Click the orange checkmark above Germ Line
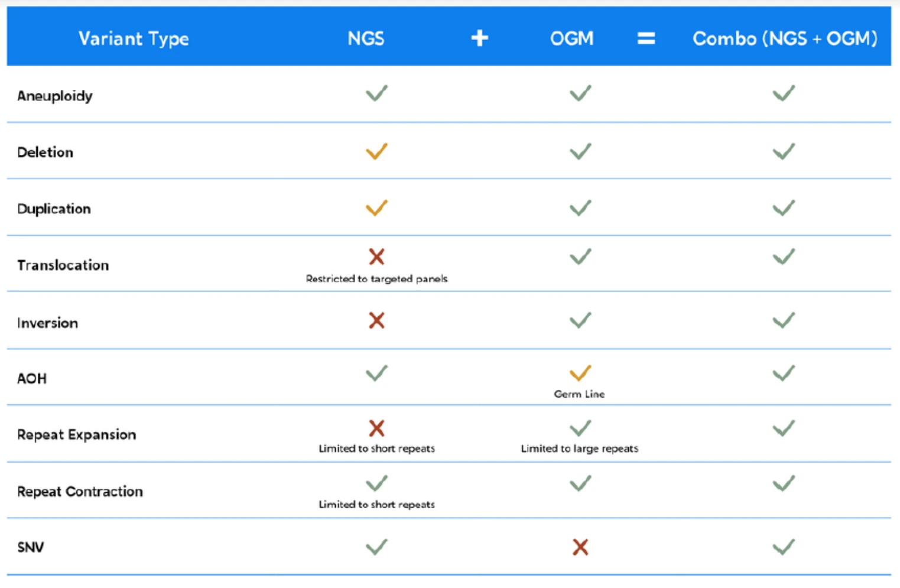Image resolution: width=900 pixels, height=588 pixels. point(580,373)
